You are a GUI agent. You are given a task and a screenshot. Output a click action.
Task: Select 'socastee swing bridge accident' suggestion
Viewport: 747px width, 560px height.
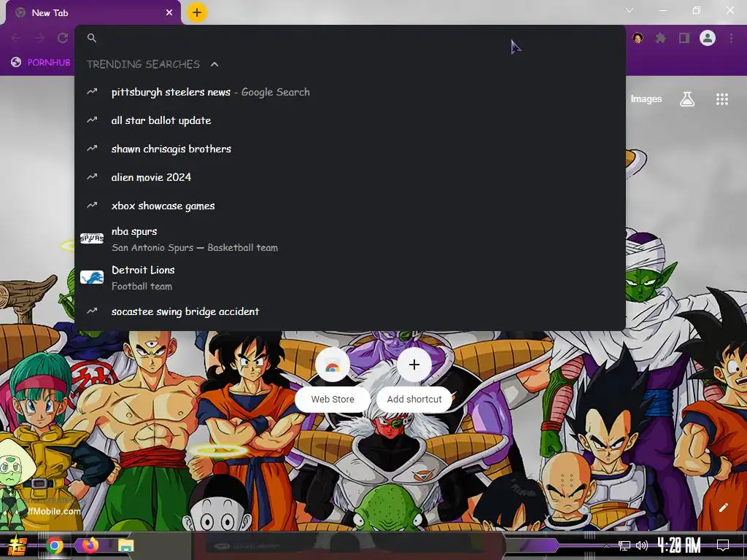(x=349, y=311)
